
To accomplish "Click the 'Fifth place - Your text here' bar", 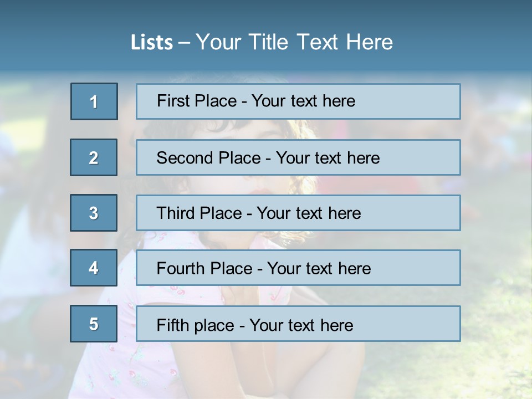I will coord(298,324).
